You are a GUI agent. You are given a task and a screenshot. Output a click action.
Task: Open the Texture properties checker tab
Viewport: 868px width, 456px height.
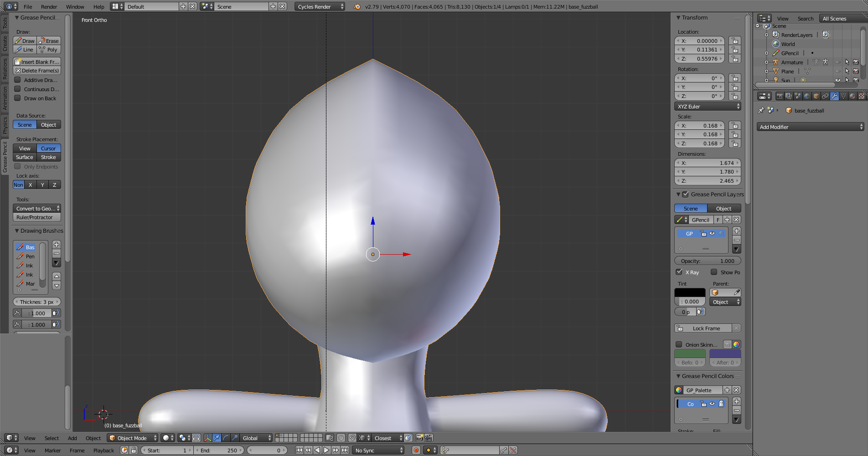[862, 96]
